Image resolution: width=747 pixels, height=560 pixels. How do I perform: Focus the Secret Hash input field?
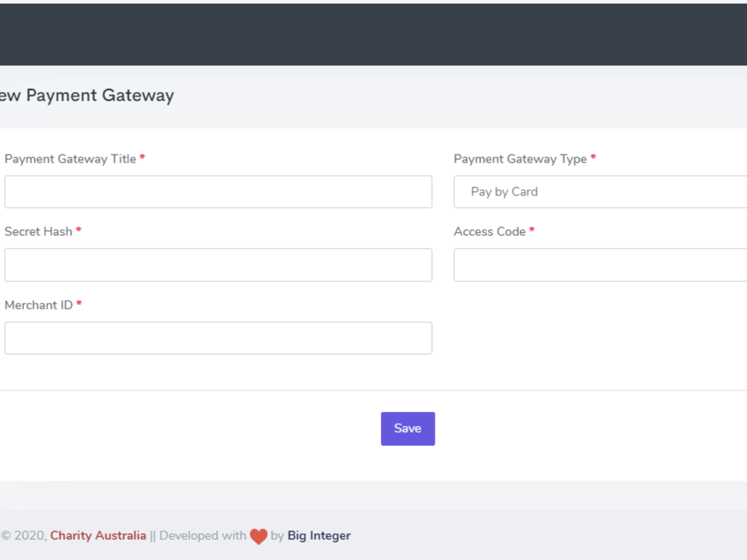218,265
